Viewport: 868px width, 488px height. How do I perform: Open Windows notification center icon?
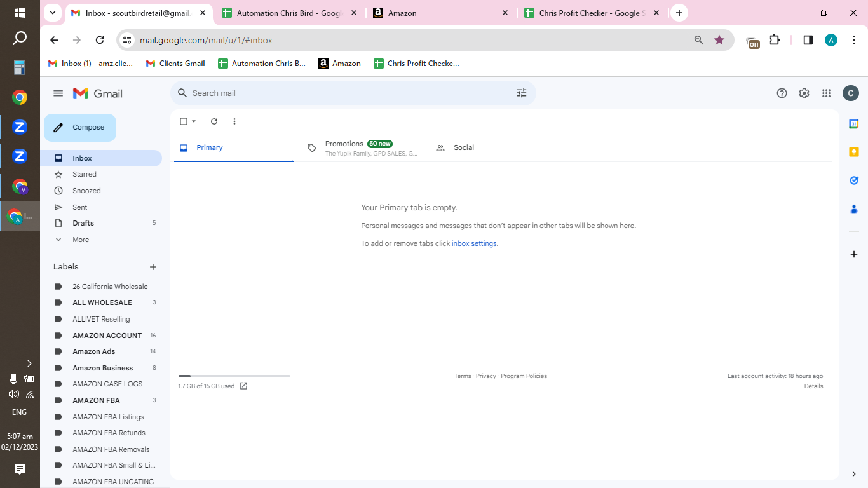[20, 470]
